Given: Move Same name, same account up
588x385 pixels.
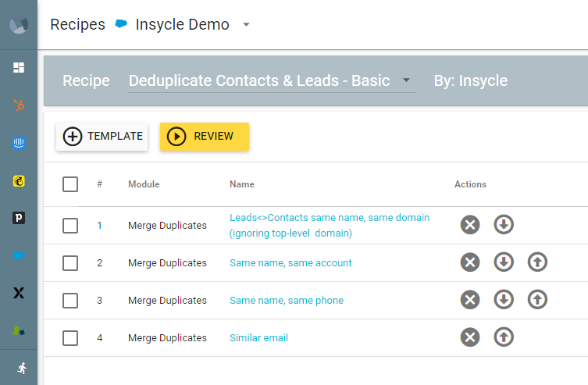Looking at the screenshot, I should pos(537,262).
